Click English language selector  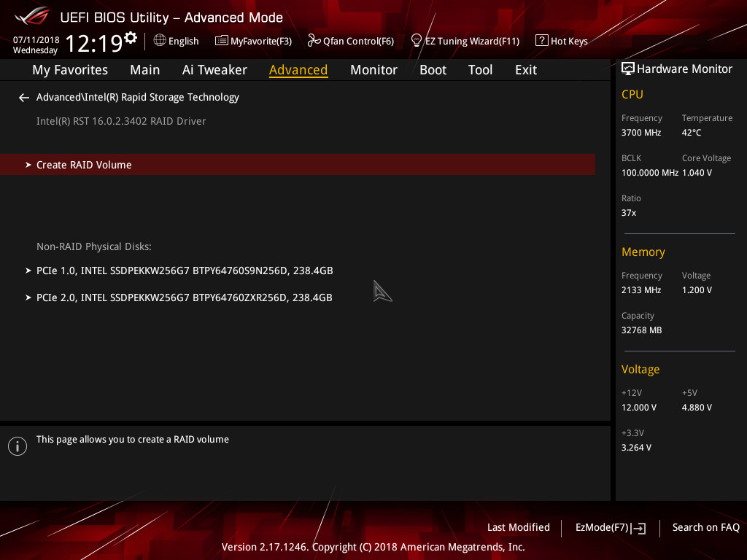coord(183,42)
